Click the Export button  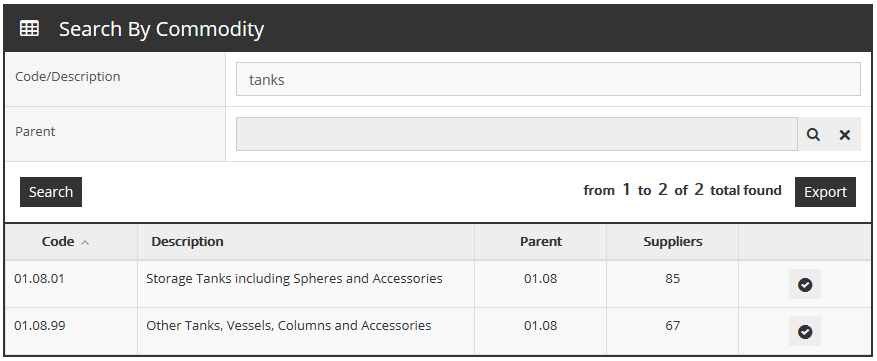point(825,192)
